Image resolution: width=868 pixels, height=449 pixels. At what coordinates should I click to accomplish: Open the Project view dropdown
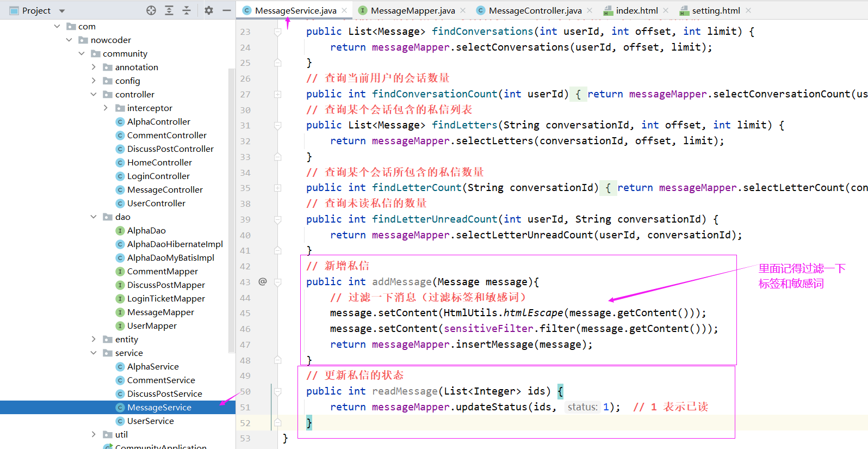tap(62, 11)
